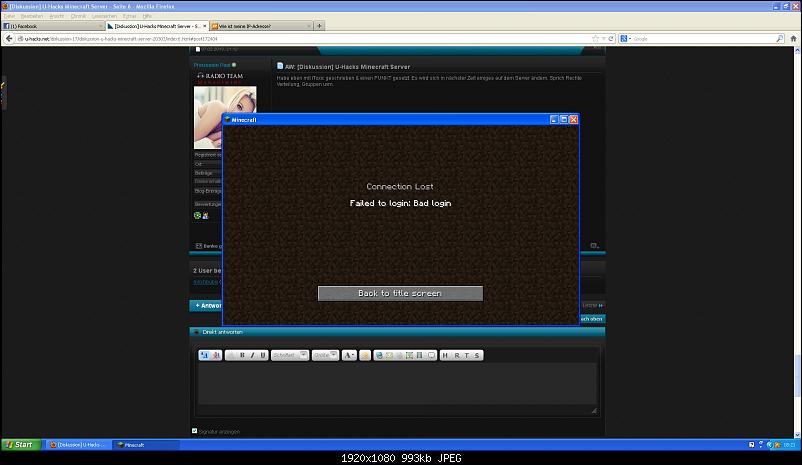Toggle bold formatting in reply editor
The height and width of the screenshot is (465, 802).
(242, 355)
